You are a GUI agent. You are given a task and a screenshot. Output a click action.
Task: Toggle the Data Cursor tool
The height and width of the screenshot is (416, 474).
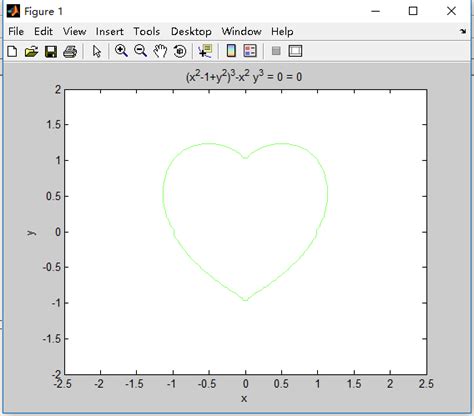pyautogui.click(x=205, y=51)
